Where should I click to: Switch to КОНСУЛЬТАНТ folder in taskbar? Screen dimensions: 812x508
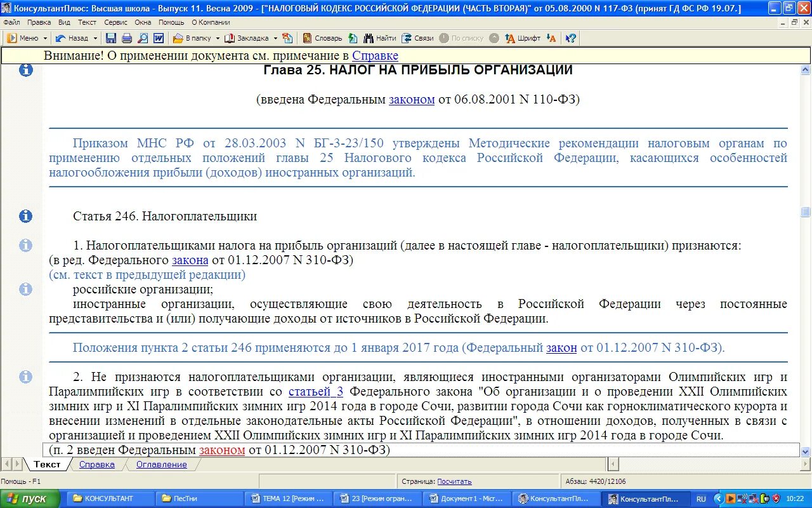[x=109, y=498]
